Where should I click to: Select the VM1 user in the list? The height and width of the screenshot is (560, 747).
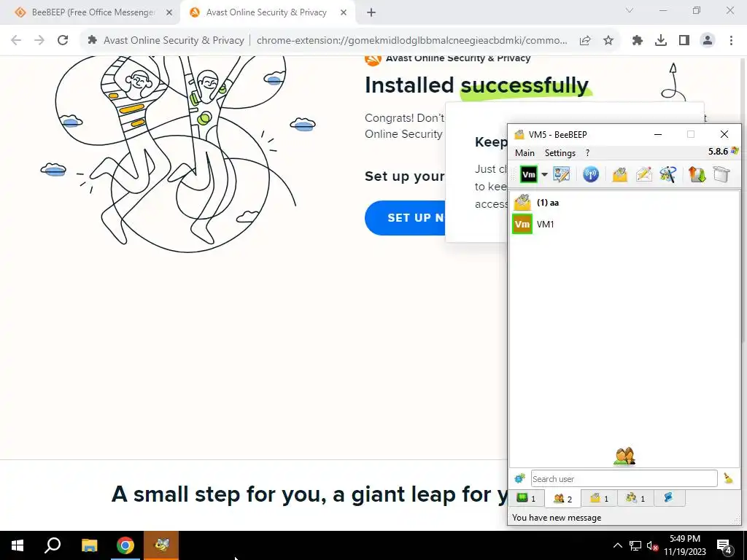click(x=624, y=225)
